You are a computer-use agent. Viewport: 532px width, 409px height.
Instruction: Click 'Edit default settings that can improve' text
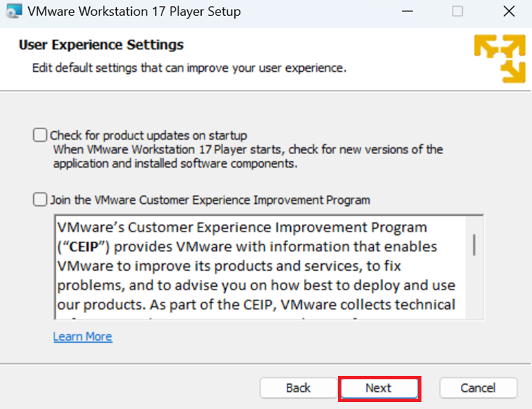189,68
